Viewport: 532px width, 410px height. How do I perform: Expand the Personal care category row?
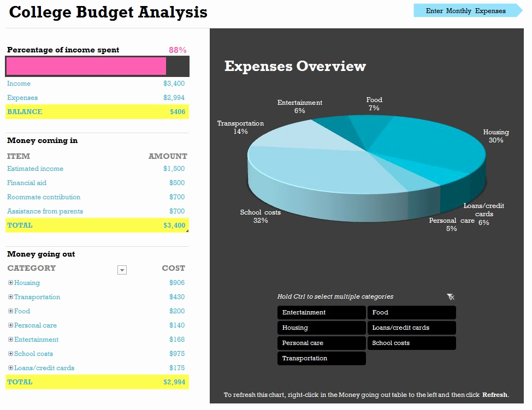pos(10,325)
